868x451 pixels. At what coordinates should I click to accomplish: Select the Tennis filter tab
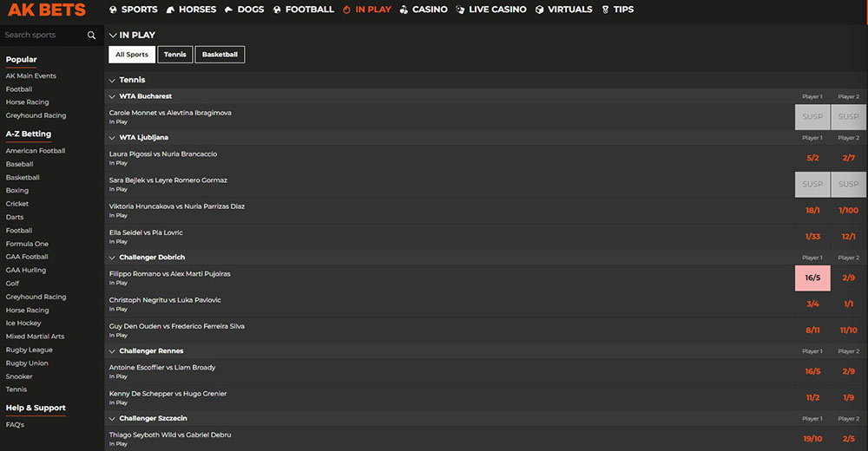(175, 55)
